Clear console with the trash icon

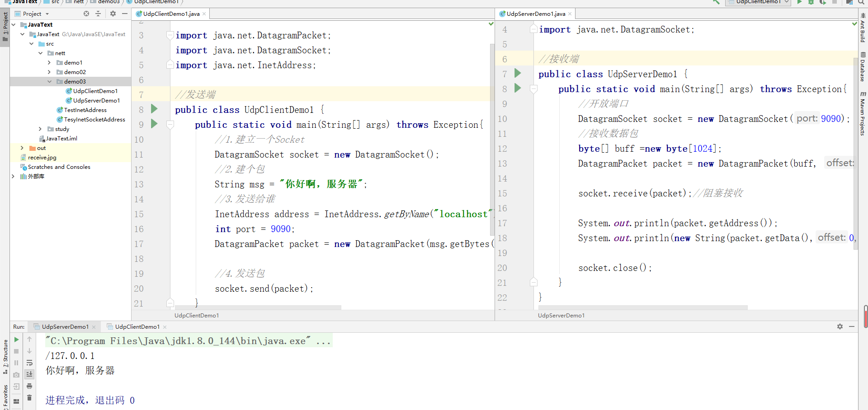click(x=29, y=398)
